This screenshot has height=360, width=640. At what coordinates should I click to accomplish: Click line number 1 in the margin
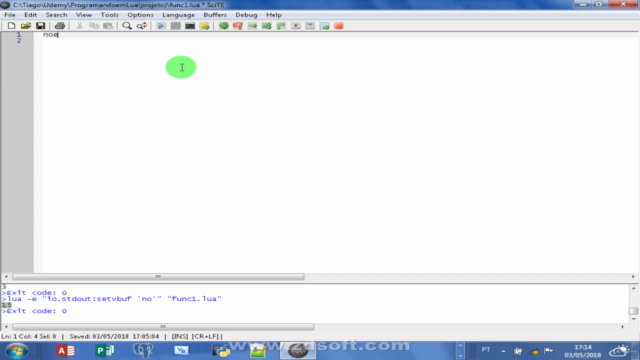pyautogui.click(x=19, y=35)
